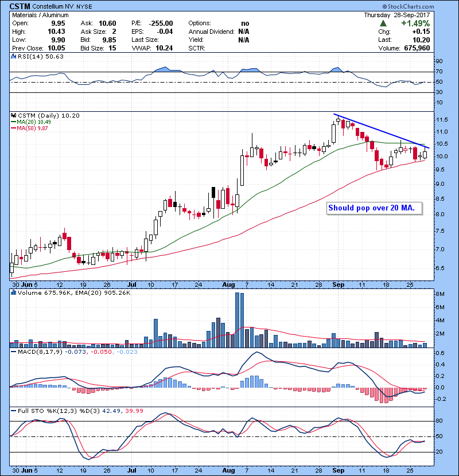
Task: Click the Materials / Aluminum sector label
Action: [40, 15]
